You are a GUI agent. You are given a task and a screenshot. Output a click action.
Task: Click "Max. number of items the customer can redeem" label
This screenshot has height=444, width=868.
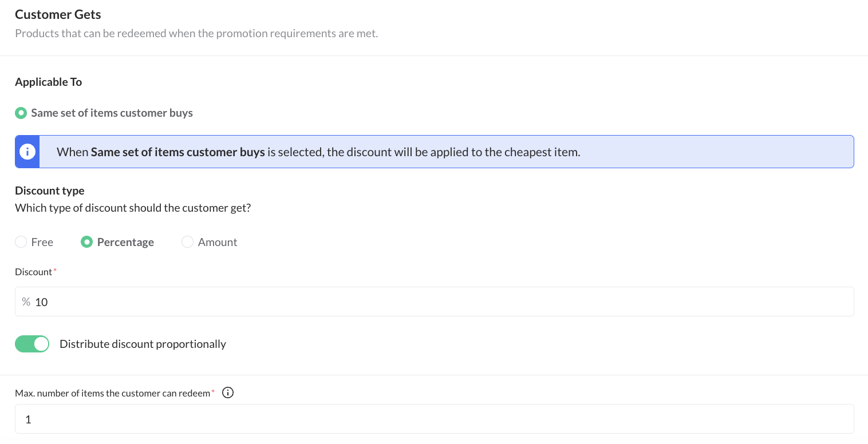point(112,393)
